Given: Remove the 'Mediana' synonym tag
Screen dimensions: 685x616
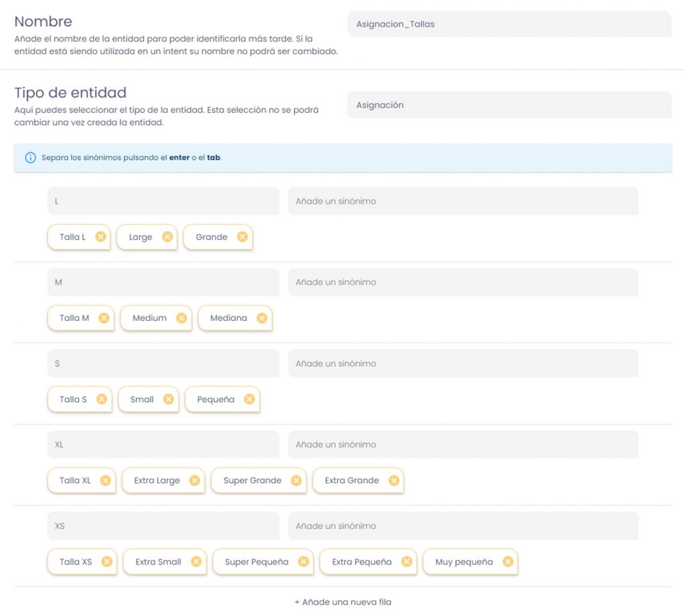Looking at the screenshot, I should point(262,318).
